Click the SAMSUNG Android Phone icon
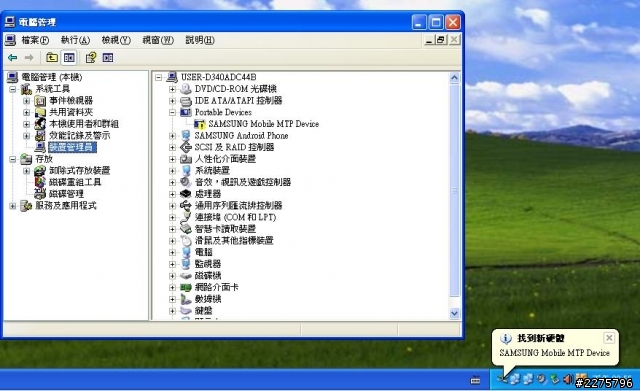This screenshot has width=640, height=391. [x=186, y=136]
